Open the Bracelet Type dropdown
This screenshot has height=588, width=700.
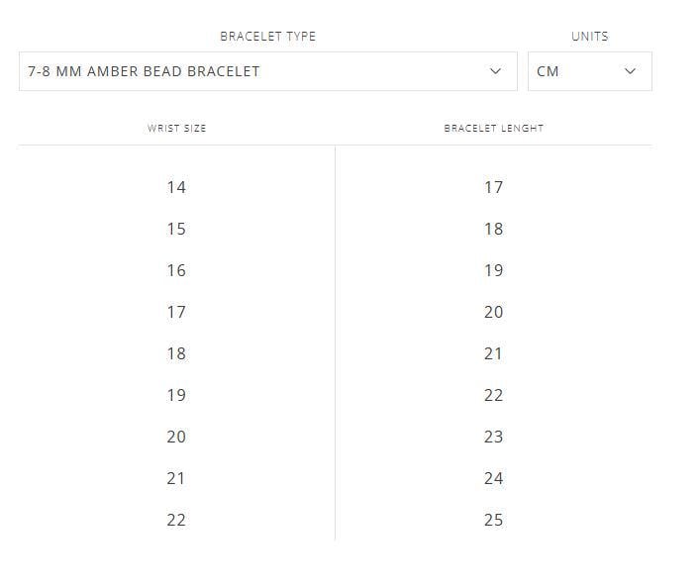(x=268, y=71)
